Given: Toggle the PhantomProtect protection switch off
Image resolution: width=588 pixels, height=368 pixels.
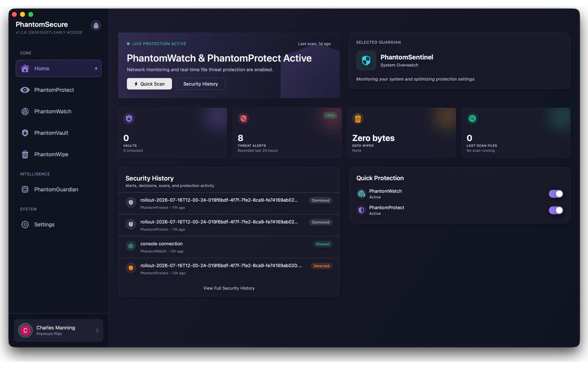Looking at the screenshot, I should (x=556, y=210).
